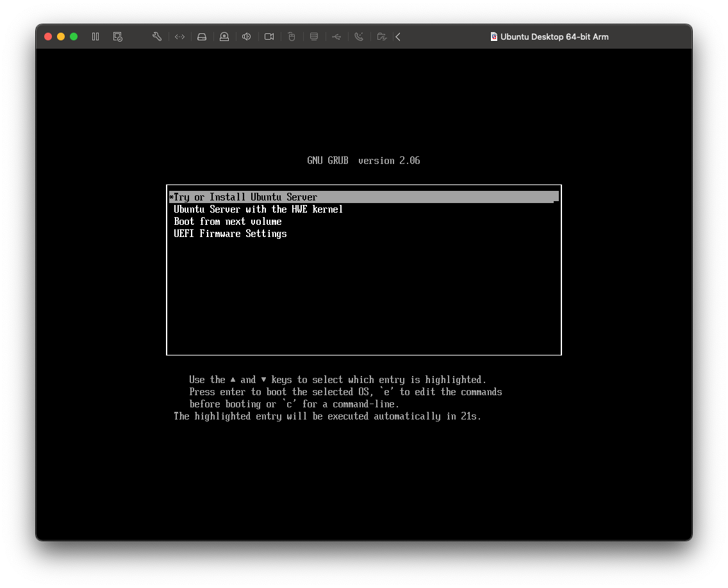Click the window title document icon
Screen dimensions: 728x588
(494, 37)
